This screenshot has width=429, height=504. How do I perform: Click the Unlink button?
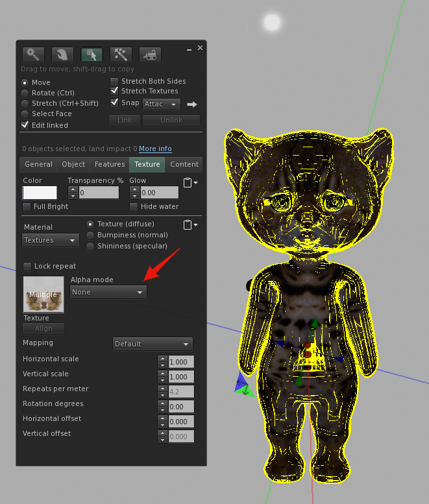(171, 120)
